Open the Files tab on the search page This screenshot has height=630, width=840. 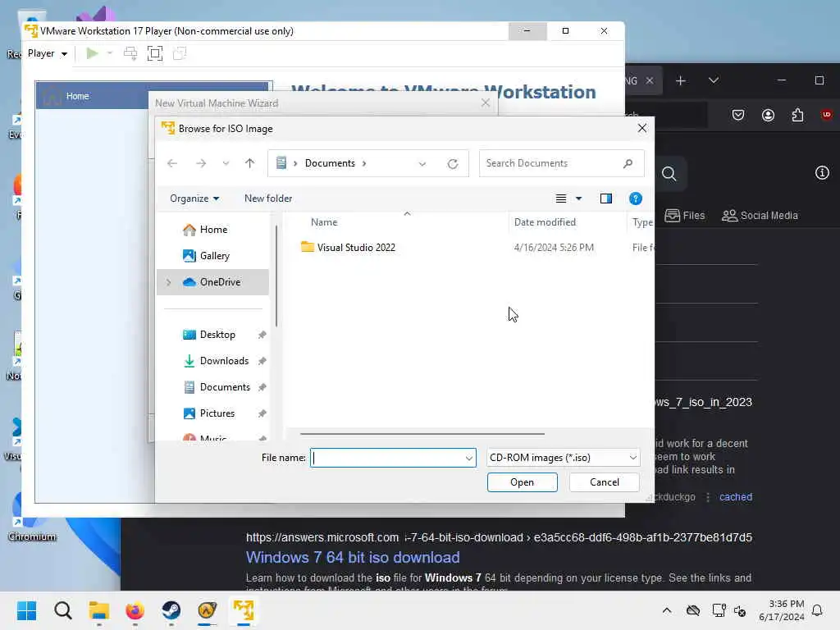[685, 216]
